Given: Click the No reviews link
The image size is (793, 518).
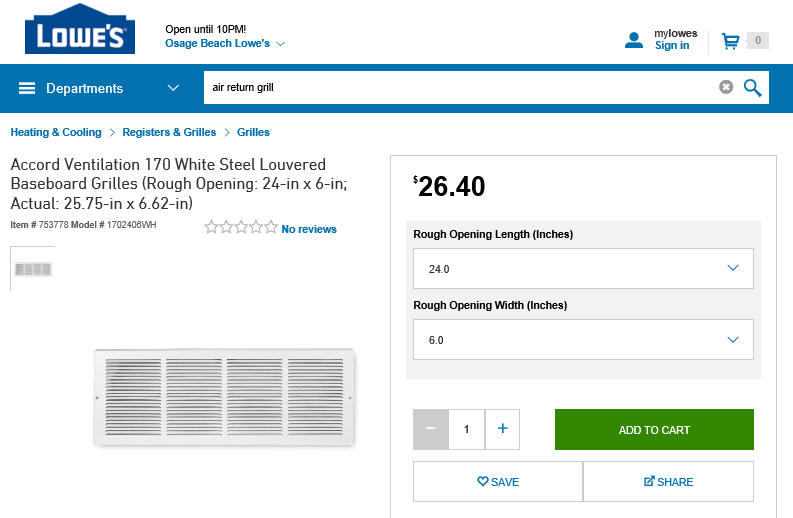Looking at the screenshot, I should [309, 229].
